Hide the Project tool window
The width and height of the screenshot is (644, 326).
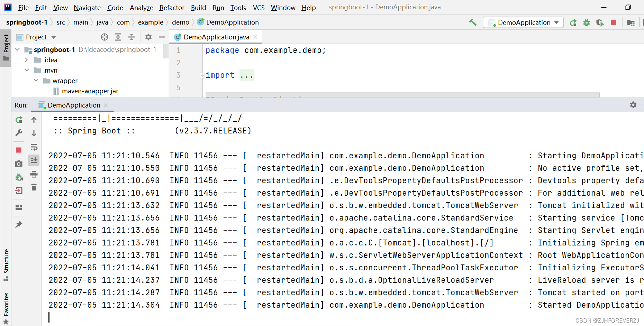click(x=162, y=37)
